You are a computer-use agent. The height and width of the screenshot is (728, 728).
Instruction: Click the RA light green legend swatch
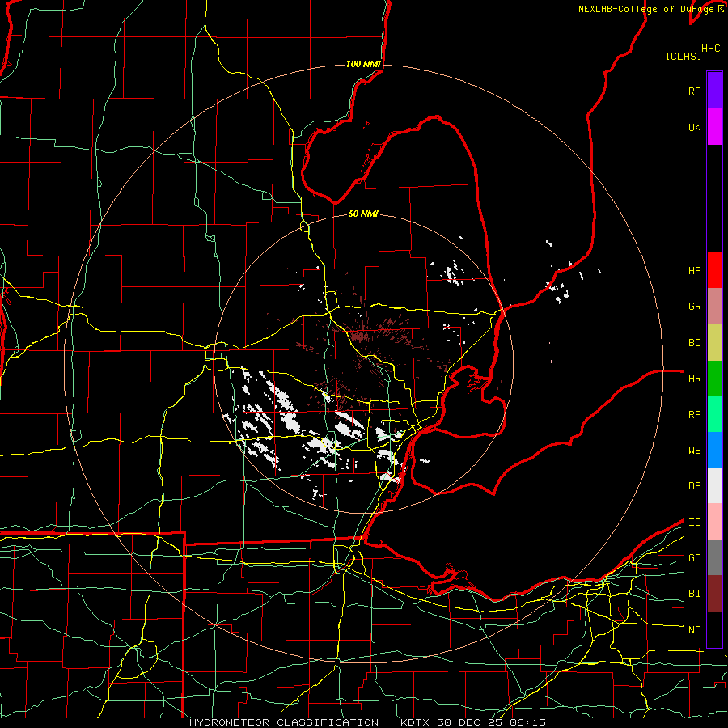point(714,414)
